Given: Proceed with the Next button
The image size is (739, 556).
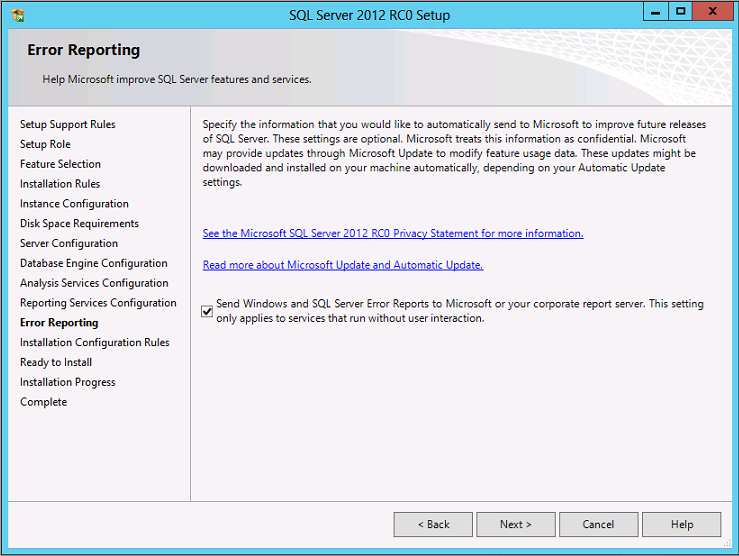Looking at the screenshot, I should click(x=516, y=524).
